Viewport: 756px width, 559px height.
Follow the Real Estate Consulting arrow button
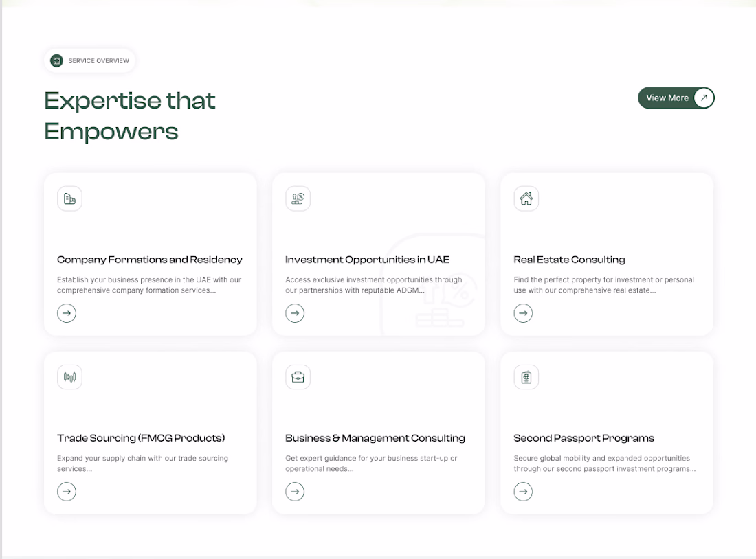523,313
